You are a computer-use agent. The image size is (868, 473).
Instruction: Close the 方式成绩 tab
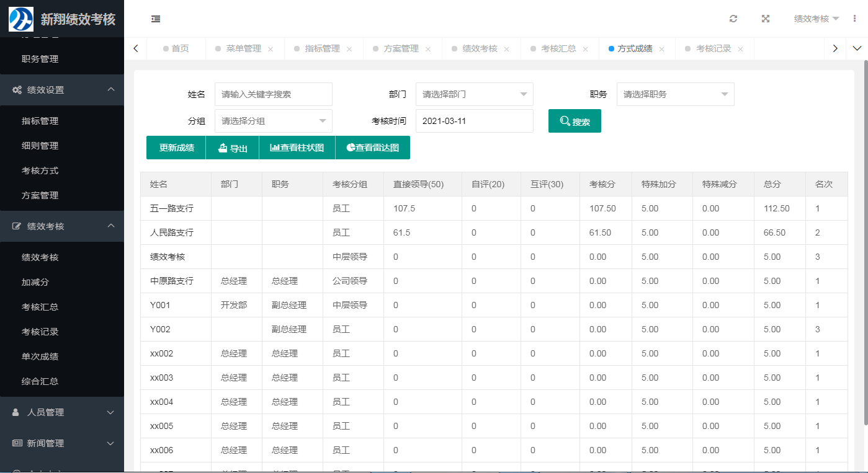661,49
